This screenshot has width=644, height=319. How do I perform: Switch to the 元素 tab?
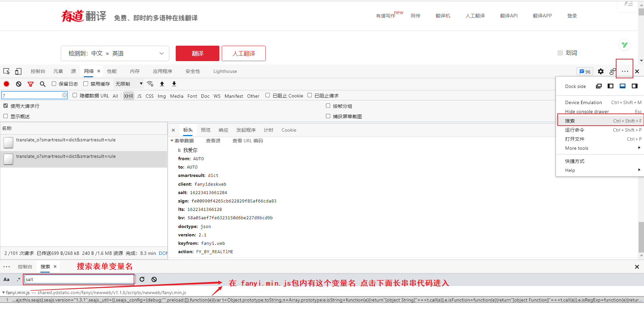point(58,71)
